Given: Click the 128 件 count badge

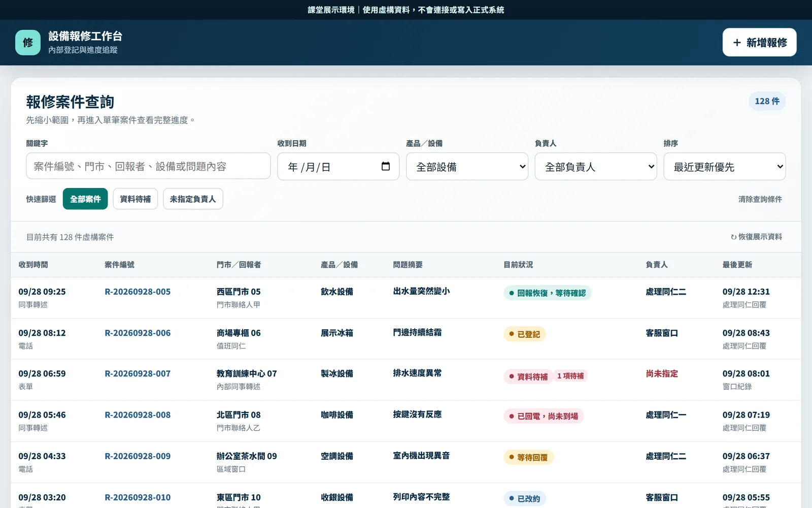Looking at the screenshot, I should [x=767, y=101].
